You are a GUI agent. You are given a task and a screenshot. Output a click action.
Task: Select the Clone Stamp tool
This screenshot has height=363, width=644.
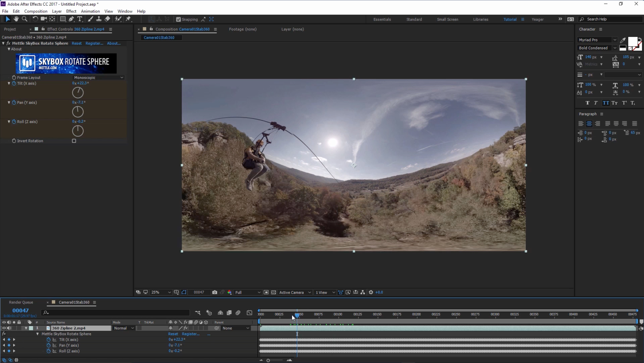(x=99, y=19)
